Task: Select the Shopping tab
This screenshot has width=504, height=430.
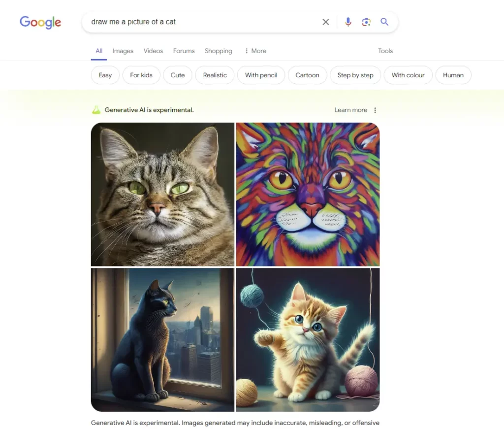Action: click(218, 51)
